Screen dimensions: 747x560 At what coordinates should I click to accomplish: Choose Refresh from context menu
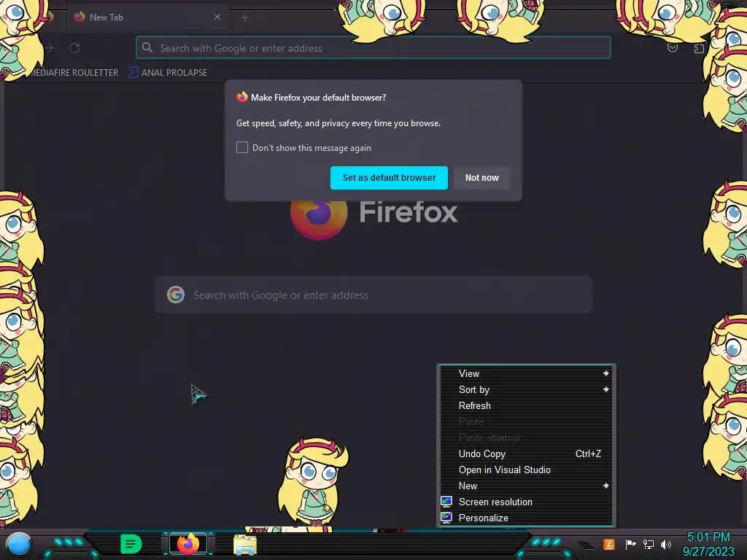pyautogui.click(x=526, y=405)
